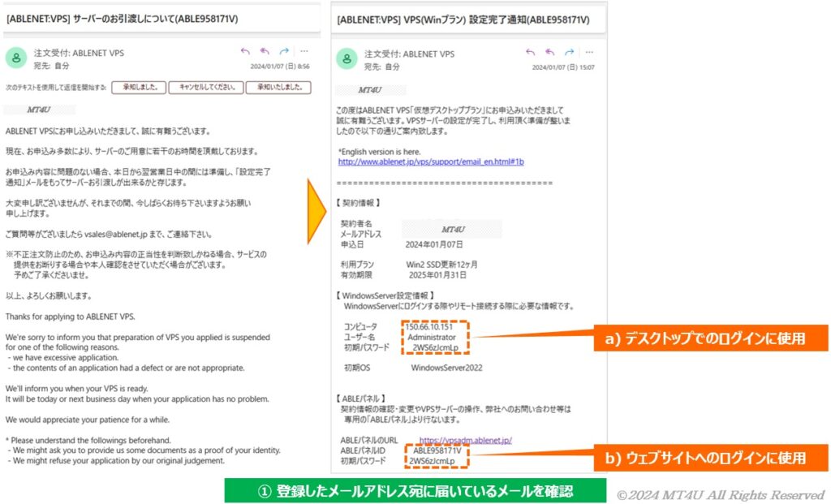
Task: Click application date 2024年01月07日
Action: click(x=434, y=244)
